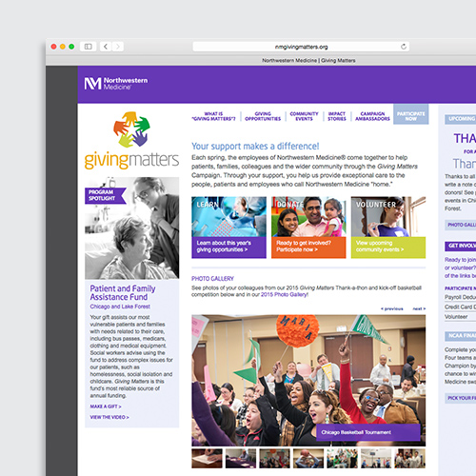Open the Impact Stories navigation item
This screenshot has width=476, height=476.
[x=337, y=116]
